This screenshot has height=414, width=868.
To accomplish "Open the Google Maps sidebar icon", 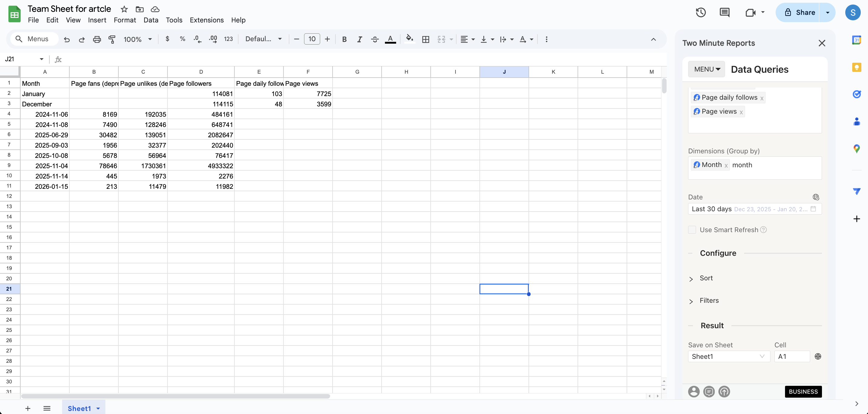I will click(x=856, y=148).
